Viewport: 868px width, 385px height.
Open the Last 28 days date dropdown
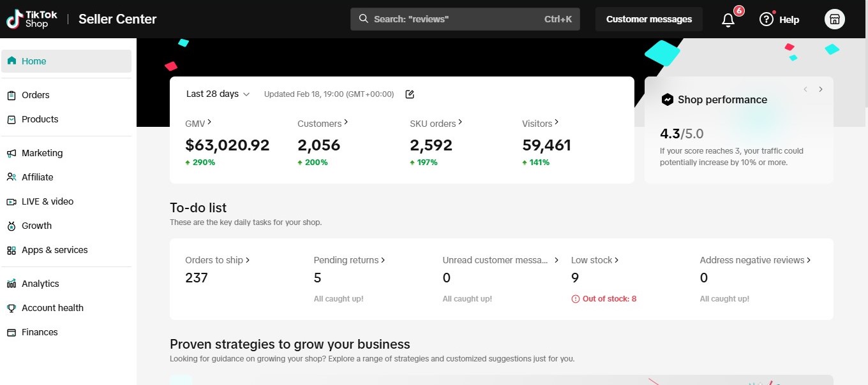click(x=218, y=94)
